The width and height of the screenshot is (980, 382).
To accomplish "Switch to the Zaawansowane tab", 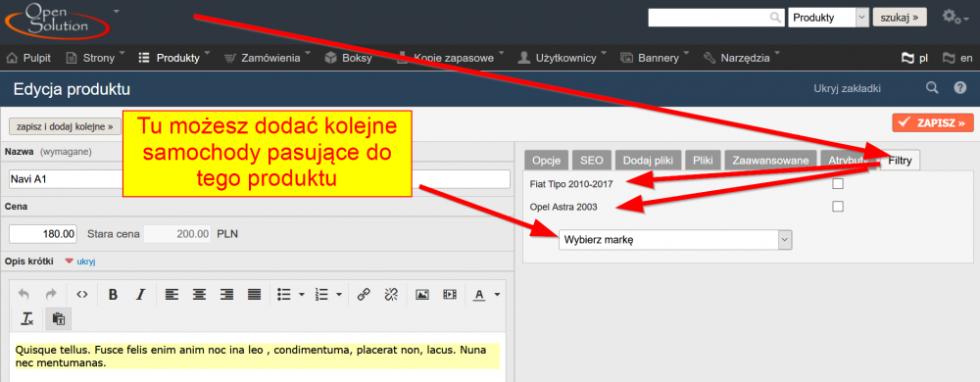I will [771, 161].
